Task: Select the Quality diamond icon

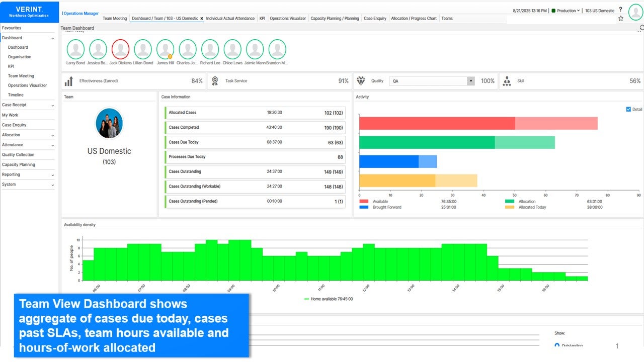Action: tap(361, 80)
